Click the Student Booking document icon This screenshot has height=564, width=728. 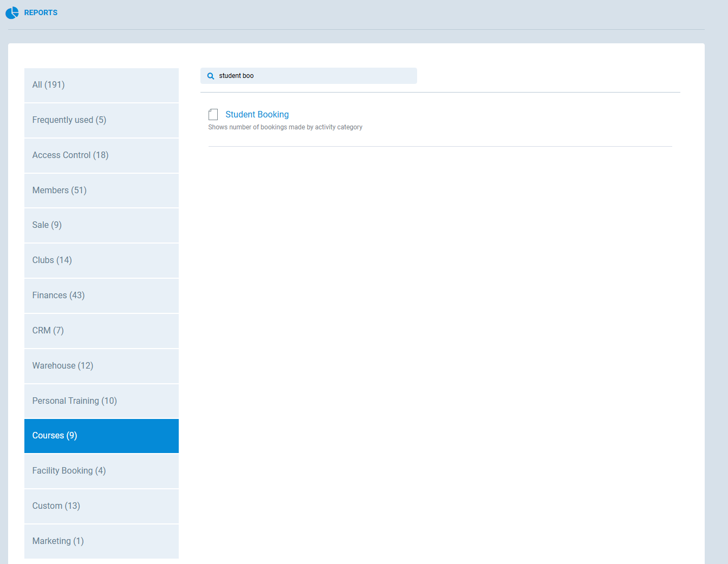tap(213, 115)
